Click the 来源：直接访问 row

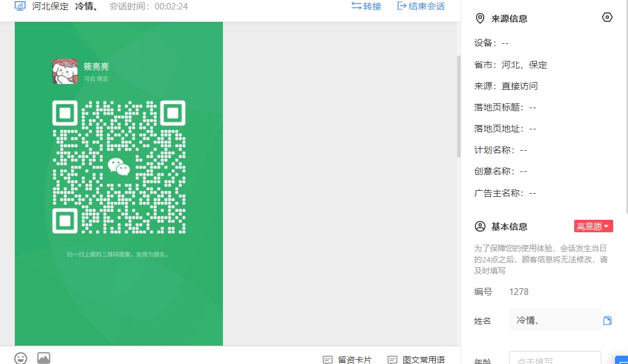[506, 86]
